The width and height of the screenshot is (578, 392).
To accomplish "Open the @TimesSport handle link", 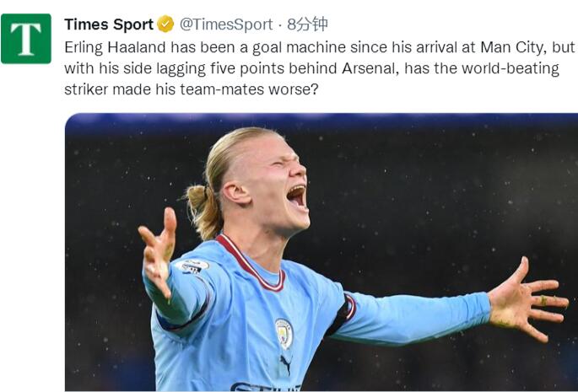I will pyautogui.click(x=226, y=24).
